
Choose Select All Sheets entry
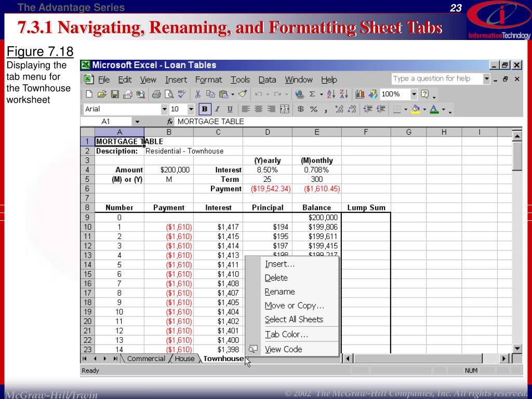294,320
